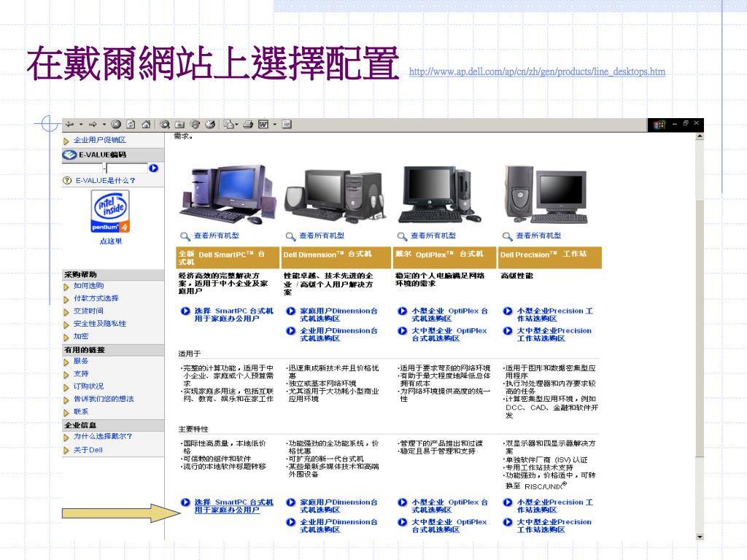
Task: Open the 付款方式选择 sidebar link
Action: click(96, 298)
